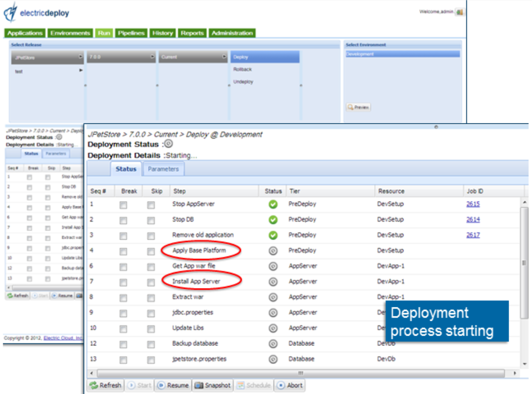Toggle the Skip checkbox for Stop DB
Image resolution: width=532 pixels, height=394 pixels.
coord(151,220)
